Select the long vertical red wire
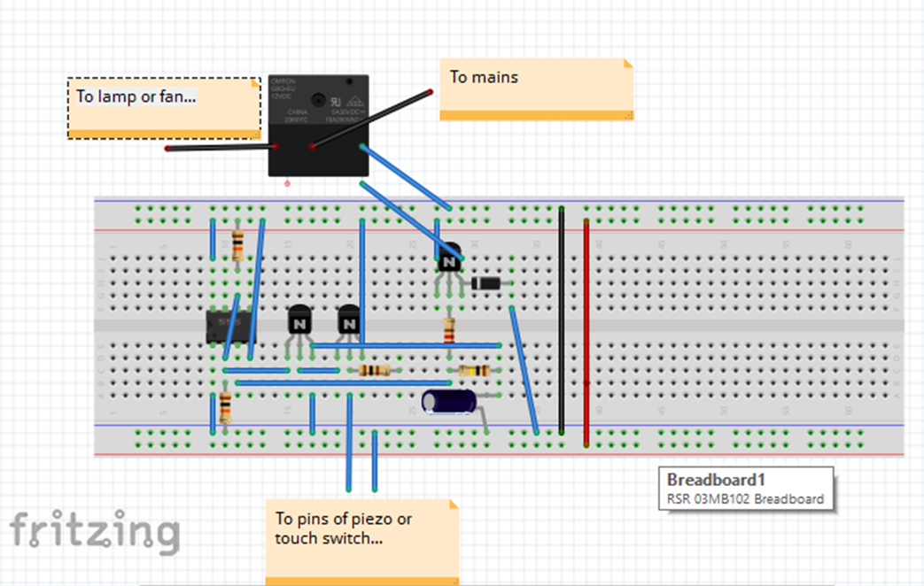The image size is (924, 586). click(x=586, y=333)
